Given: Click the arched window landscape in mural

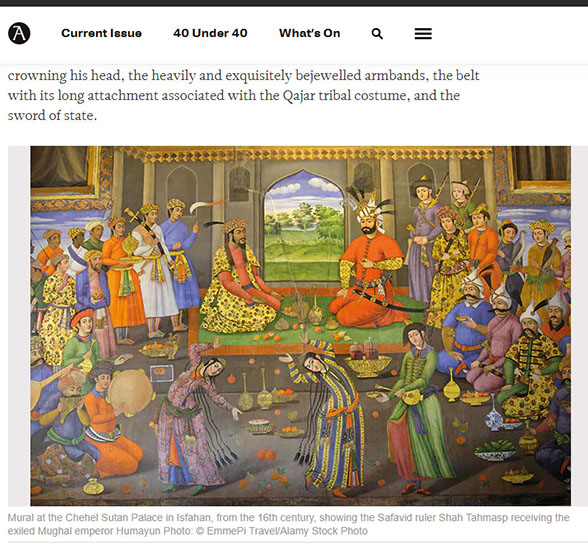Looking at the screenshot, I should [304, 225].
